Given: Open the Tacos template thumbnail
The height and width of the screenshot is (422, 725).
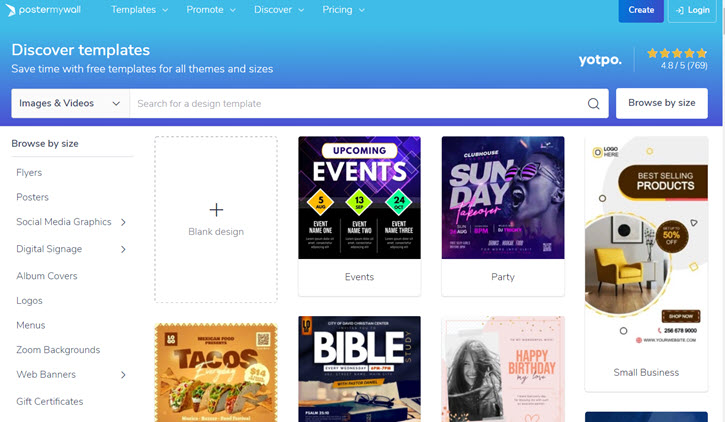Looking at the screenshot, I should coord(216,373).
